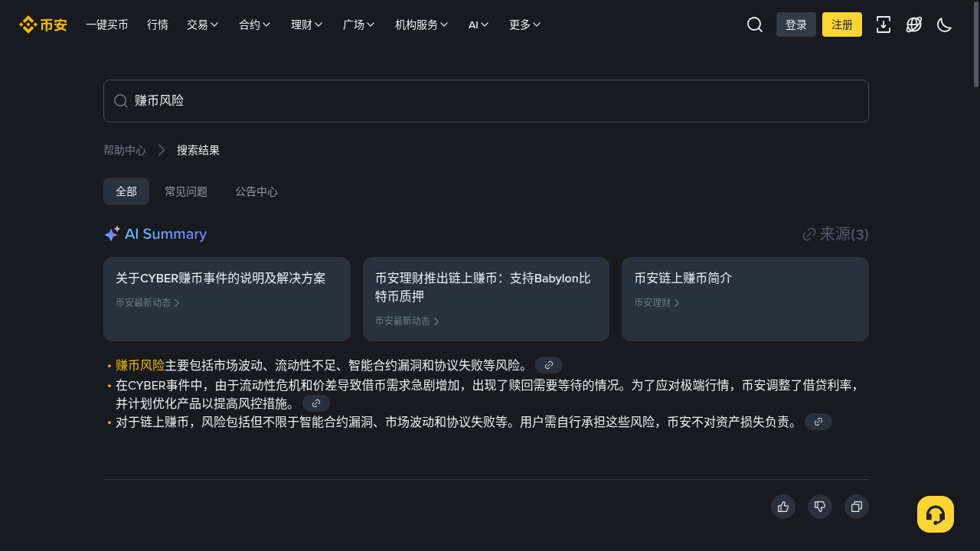
Task: Click link icon after 链上赚币 bullet
Action: (818, 422)
